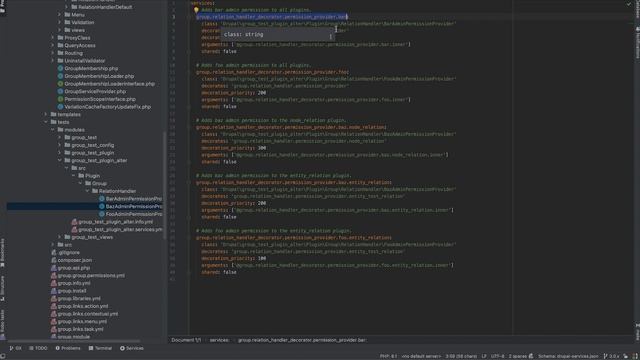This screenshot has height=360, width=640.
Task: Open the TODO tool window tab
Action: (38, 348)
